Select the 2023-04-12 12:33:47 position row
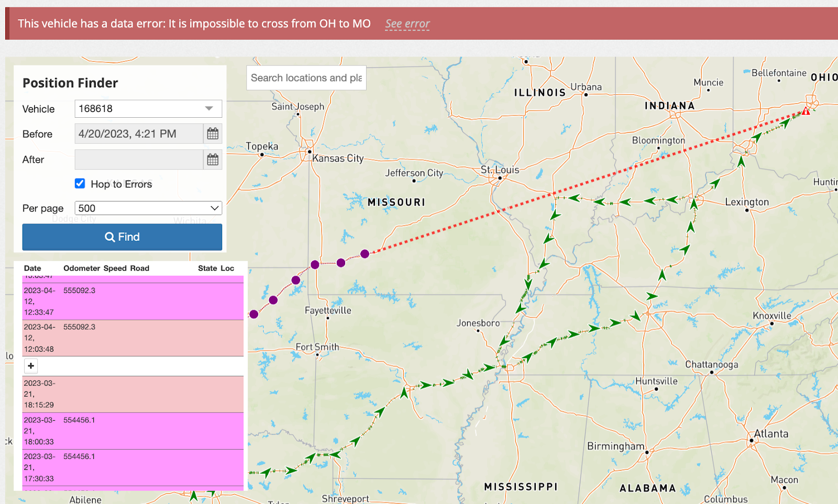Viewport: 838px width, 504px height. click(133, 301)
